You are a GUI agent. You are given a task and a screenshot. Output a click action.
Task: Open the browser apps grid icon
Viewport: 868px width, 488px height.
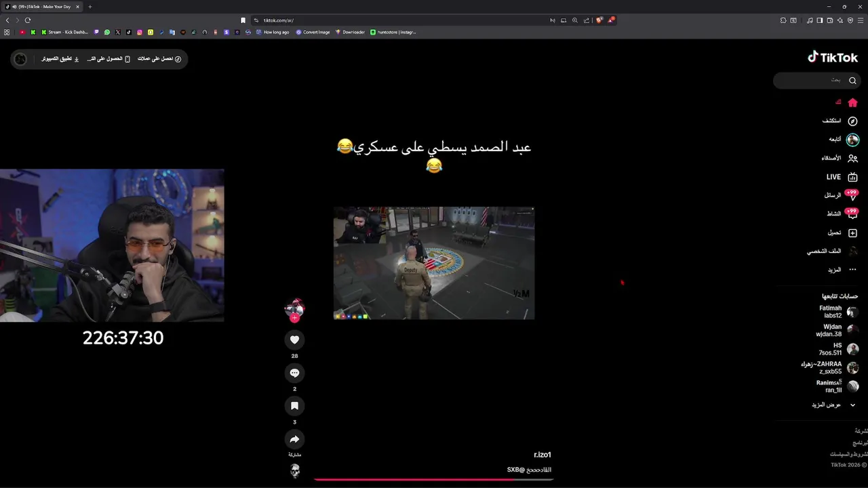(7, 32)
